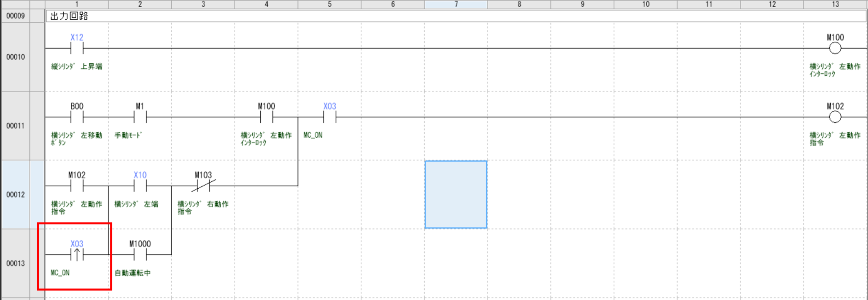The image size is (868, 300).
Task: Click column 1 header
Action: click(77, 4)
